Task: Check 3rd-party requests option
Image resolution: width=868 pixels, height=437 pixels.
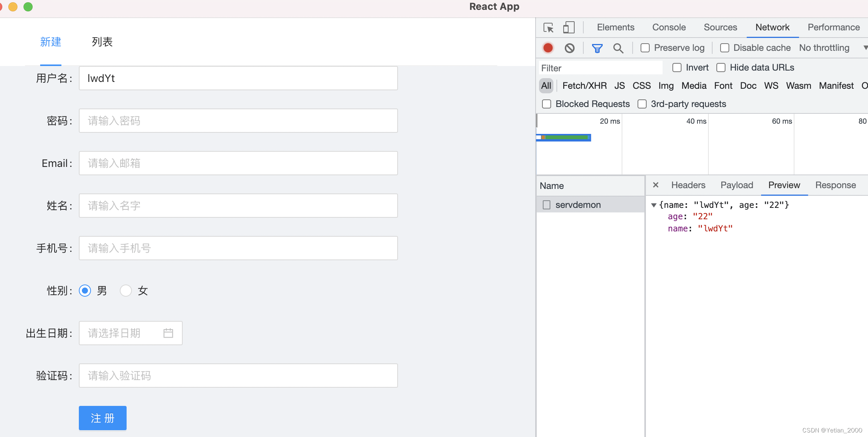Action: [642, 104]
